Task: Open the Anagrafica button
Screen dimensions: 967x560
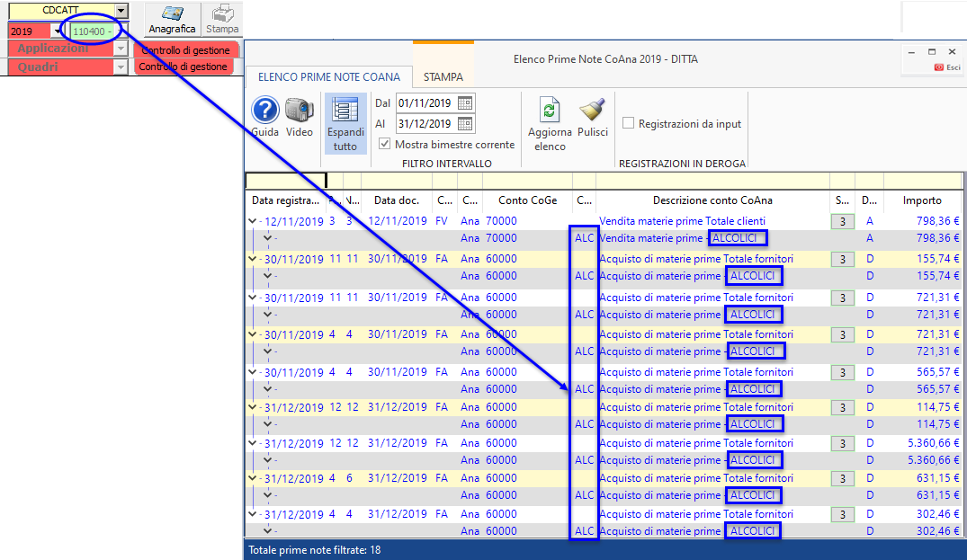Action: 172,19
